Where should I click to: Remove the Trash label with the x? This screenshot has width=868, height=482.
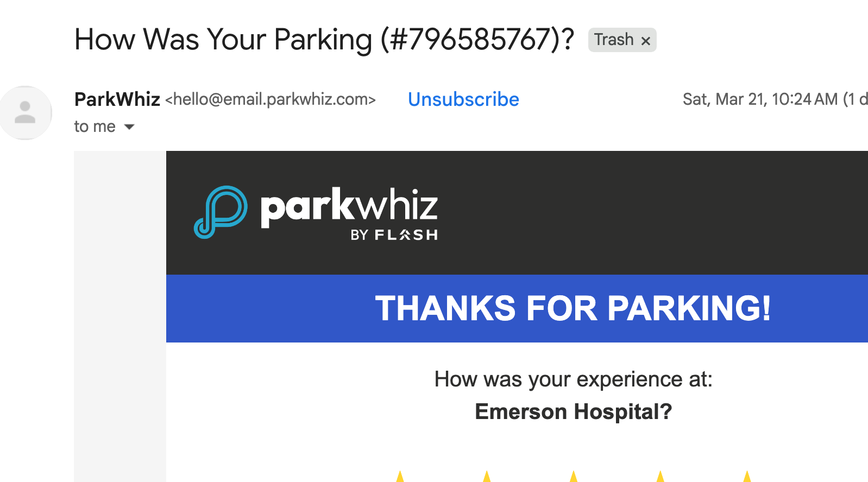(x=646, y=41)
